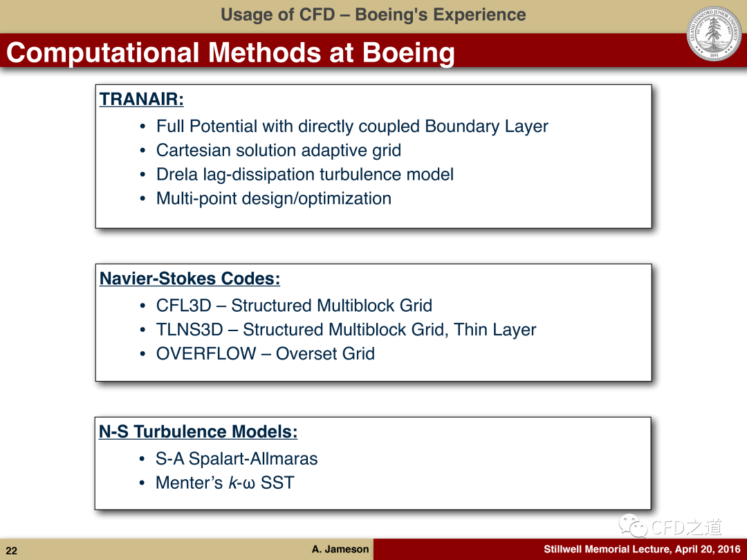Select "Drela lag-dissipation turbulence model" line
This screenshot has width=747, height=560.
305,174
